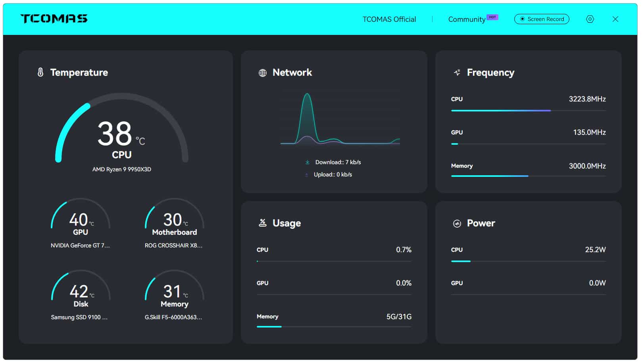Open the Community link
Image resolution: width=642 pixels, height=364 pixels.
click(467, 19)
